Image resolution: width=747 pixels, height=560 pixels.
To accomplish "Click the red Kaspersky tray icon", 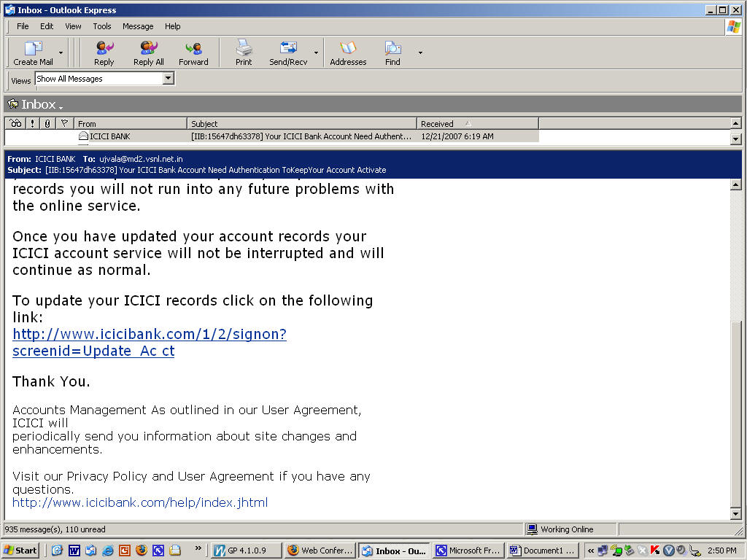I will click(x=656, y=551).
